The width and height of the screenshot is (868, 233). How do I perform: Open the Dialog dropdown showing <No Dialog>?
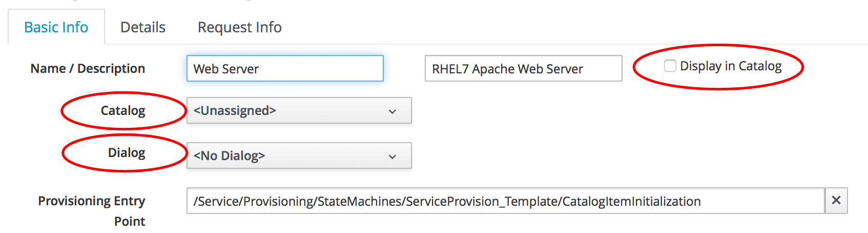point(299,156)
